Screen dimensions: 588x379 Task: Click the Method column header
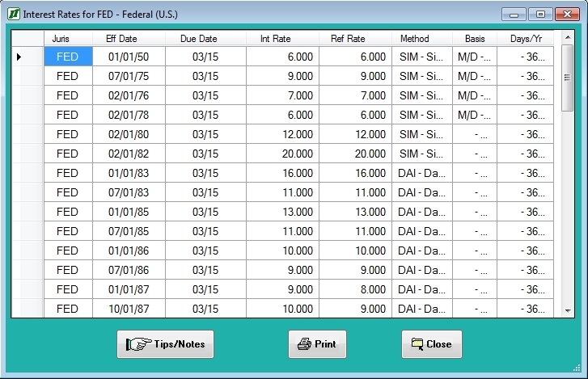(x=422, y=39)
